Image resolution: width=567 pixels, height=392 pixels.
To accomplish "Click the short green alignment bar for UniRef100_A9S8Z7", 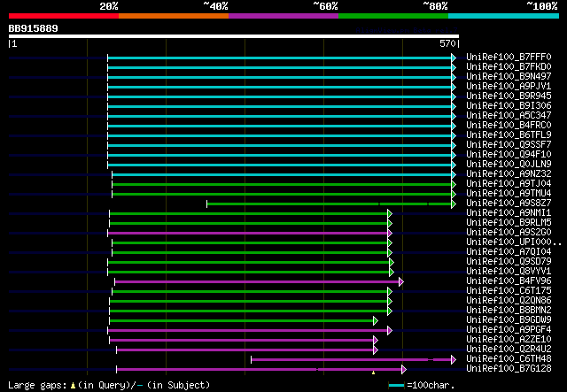I will [329, 204].
